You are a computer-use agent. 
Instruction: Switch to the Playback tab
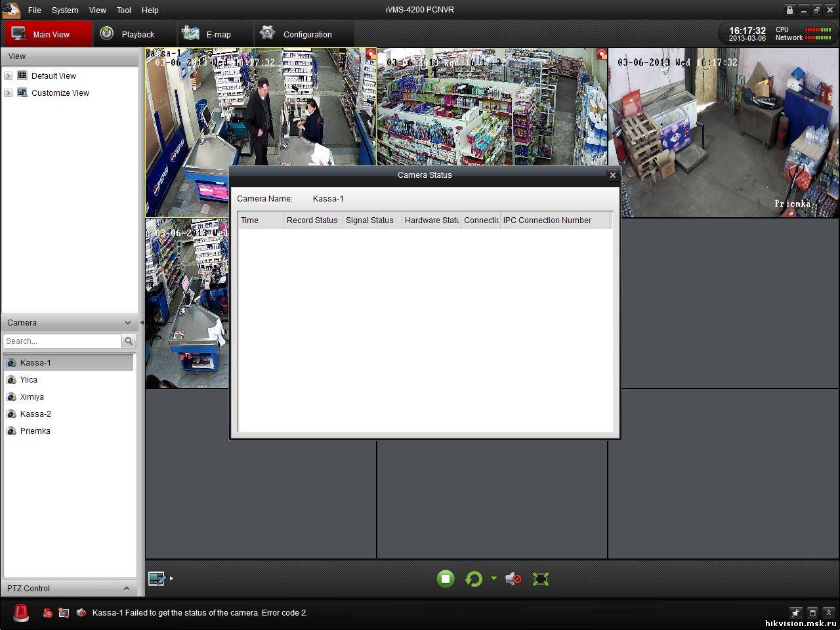[135, 34]
